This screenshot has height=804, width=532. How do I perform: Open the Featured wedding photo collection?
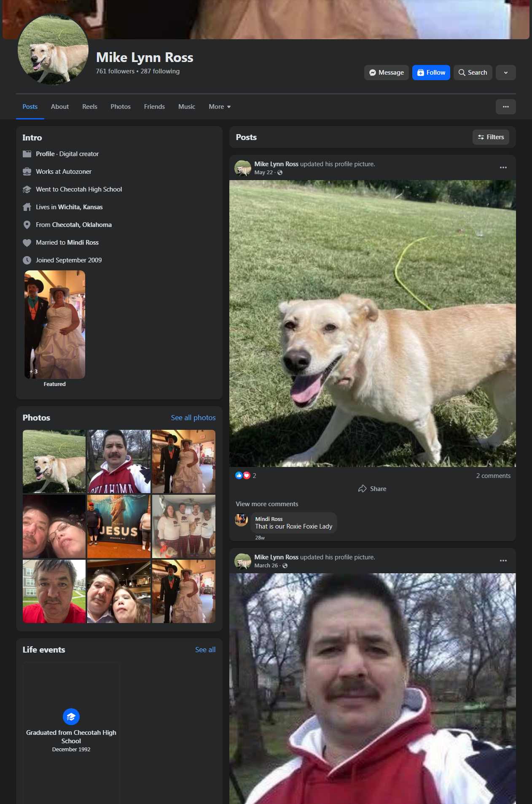(55, 325)
